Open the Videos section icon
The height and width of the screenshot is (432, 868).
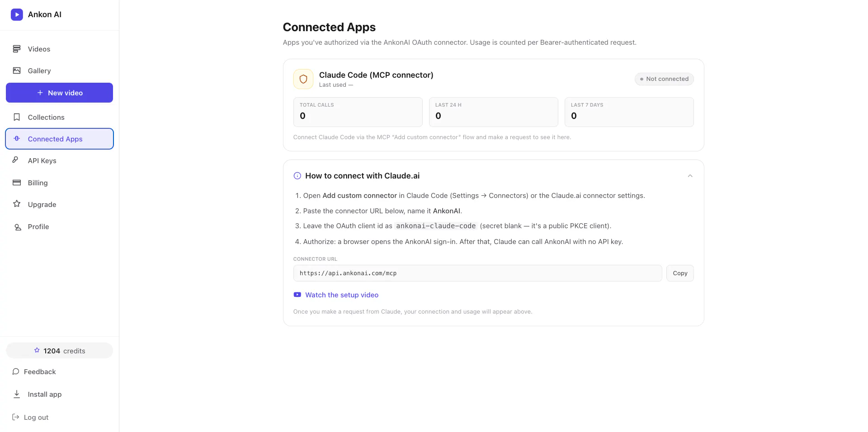pyautogui.click(x=17, y=49)
